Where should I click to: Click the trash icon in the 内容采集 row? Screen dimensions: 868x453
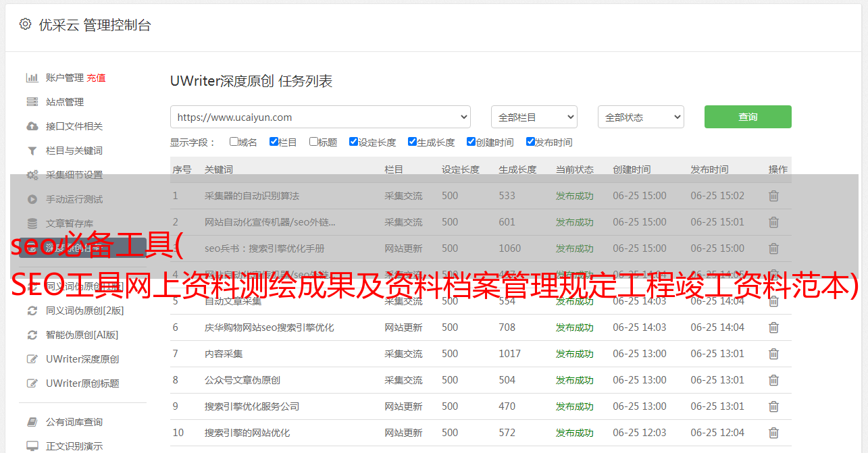point(774,354)
